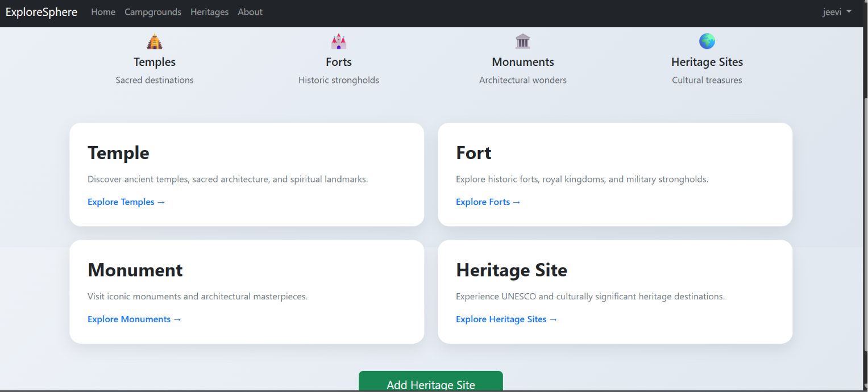Click the Heritage Sites category title

click(707, 62)
